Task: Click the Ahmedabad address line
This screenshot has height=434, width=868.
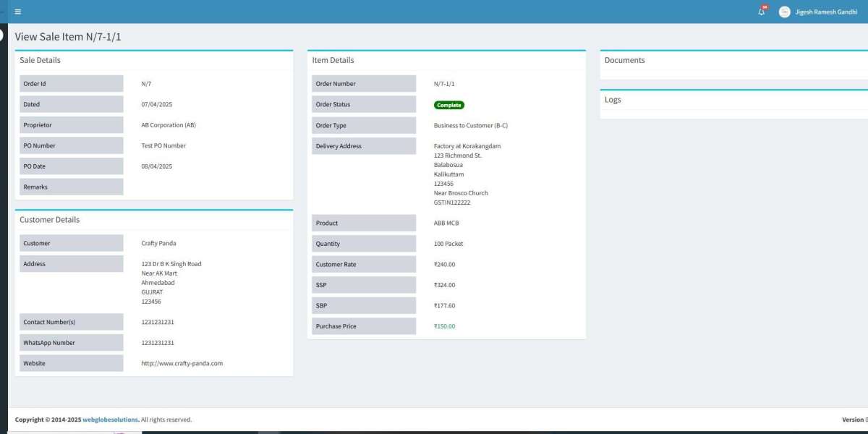Action: coord(158,283)
